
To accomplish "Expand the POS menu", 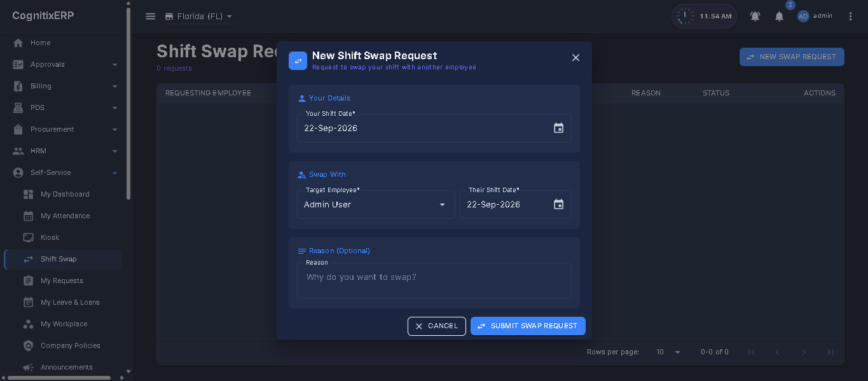I will click(x=63, y=107).
